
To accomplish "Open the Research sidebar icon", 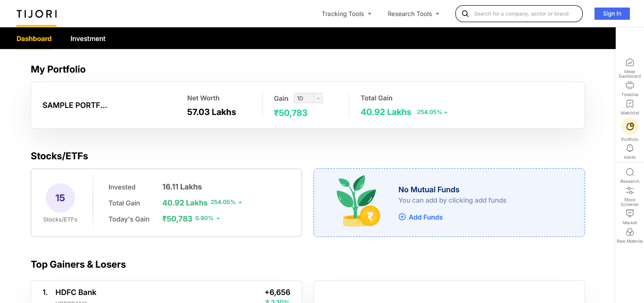I will click(630, 172).
